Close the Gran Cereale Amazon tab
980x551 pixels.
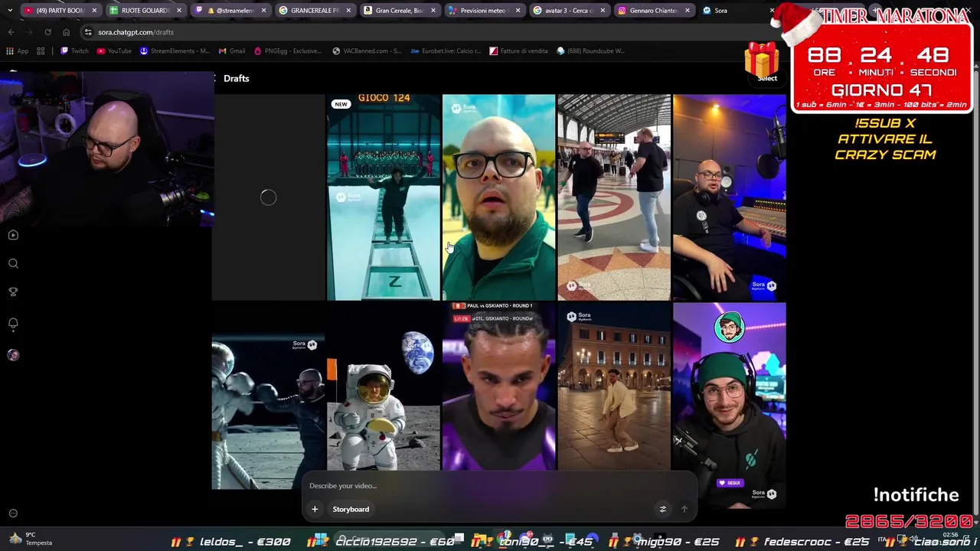[433, 11]
